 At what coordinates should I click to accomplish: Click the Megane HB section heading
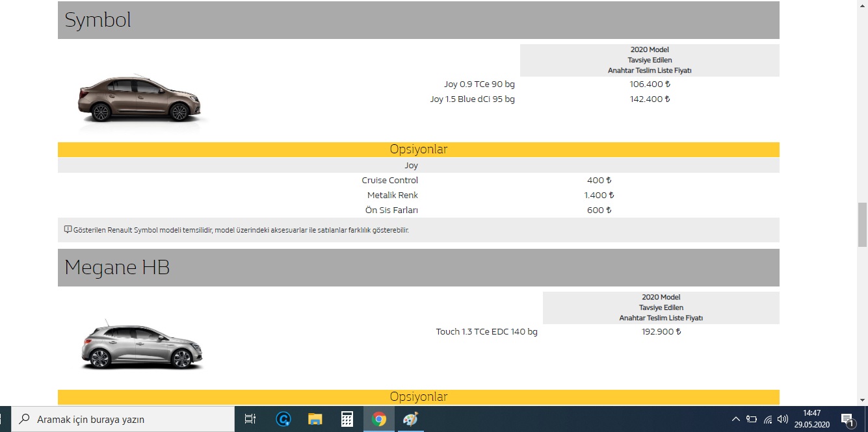(117, 268)
